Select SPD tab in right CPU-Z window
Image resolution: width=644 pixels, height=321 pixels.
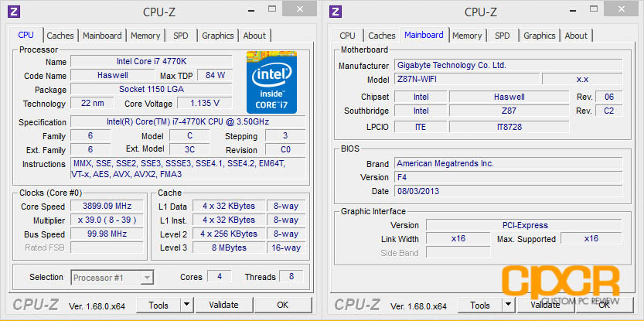click(x=503, y=36)
